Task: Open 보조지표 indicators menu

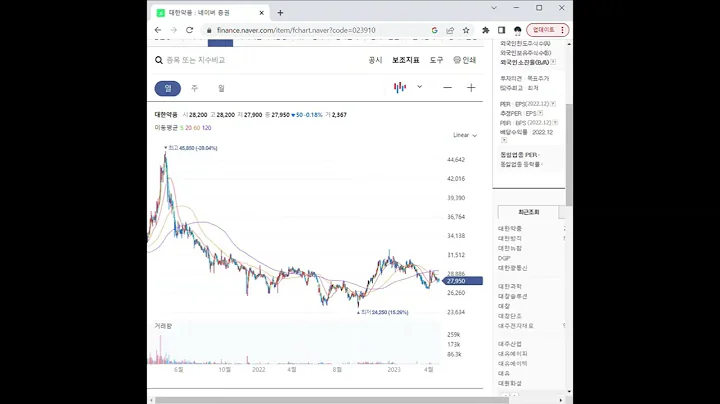Action: click(x=405, y=60)
